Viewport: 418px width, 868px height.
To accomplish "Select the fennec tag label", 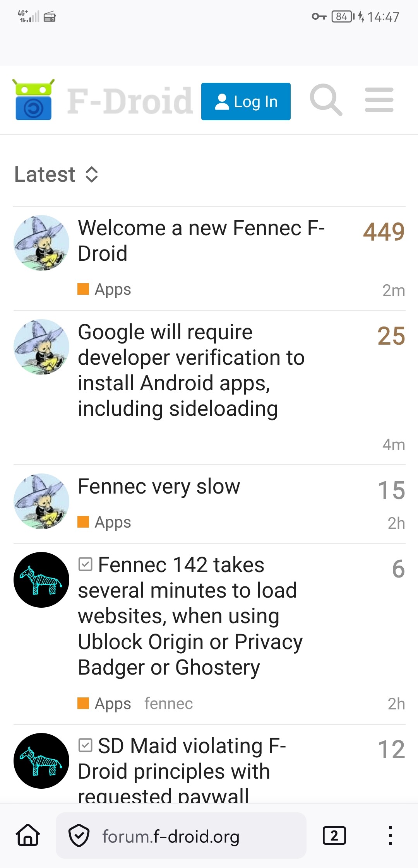I will point(168,704).
